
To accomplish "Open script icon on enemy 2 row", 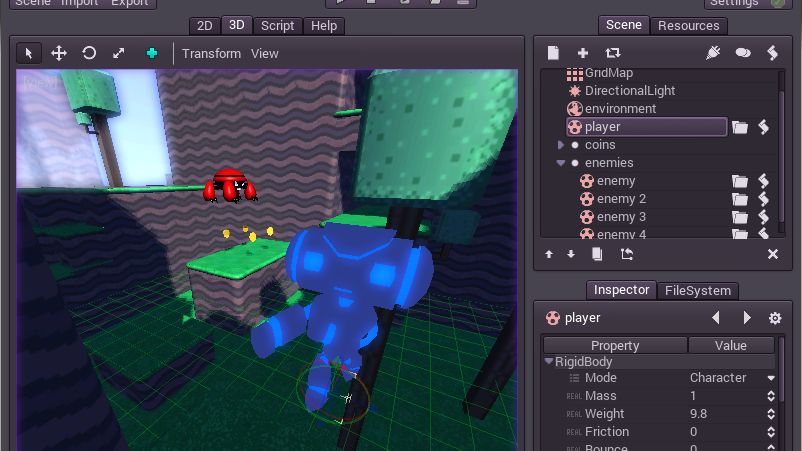I will point(763,199).
